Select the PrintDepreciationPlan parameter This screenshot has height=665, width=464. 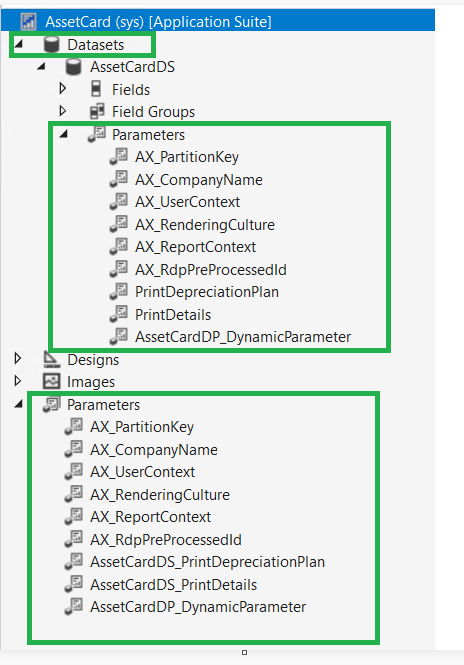207,292
